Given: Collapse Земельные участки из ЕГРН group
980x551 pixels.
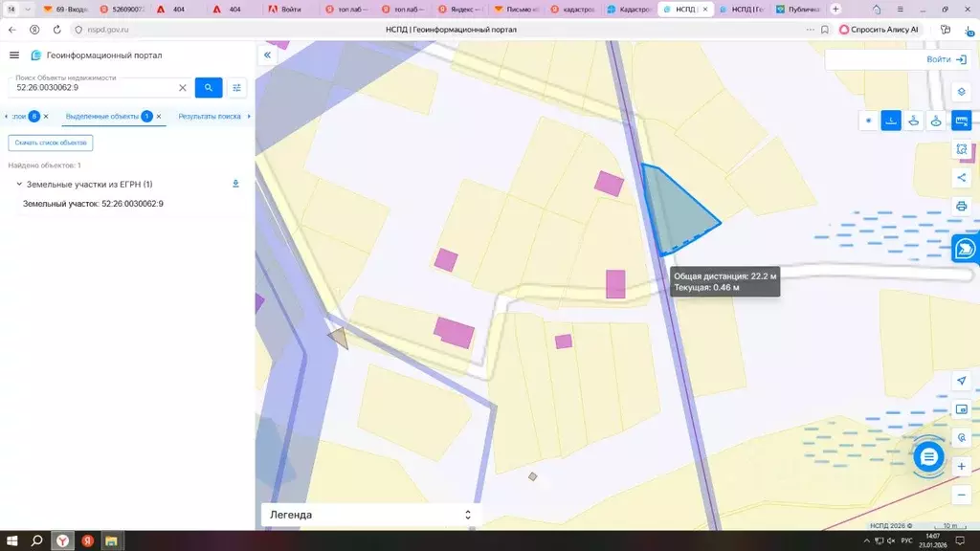Looking at the screenshot, I should pyautogui.click(x=19, y=185).
